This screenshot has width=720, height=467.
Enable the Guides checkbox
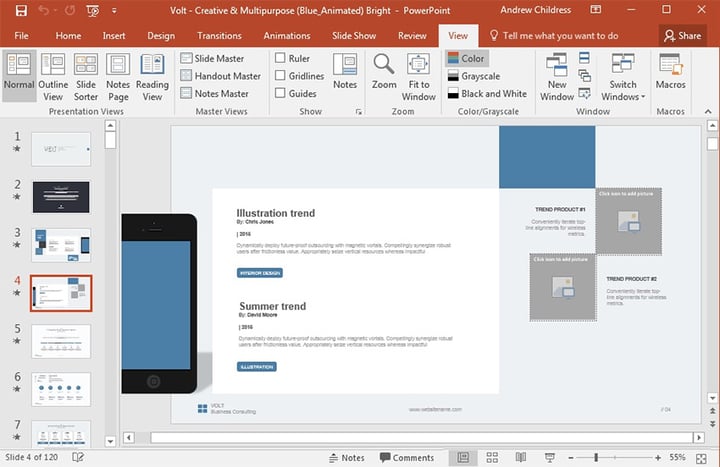click(x=280, y=93)
